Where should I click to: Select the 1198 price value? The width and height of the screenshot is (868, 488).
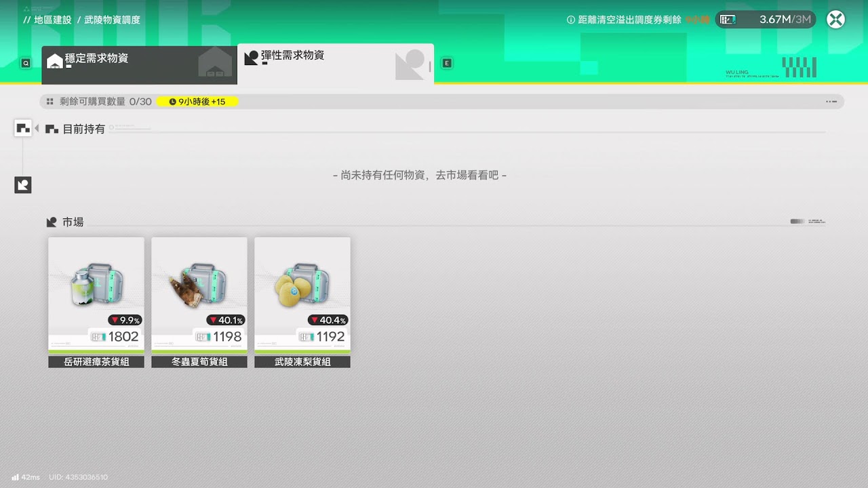point(227,336)
